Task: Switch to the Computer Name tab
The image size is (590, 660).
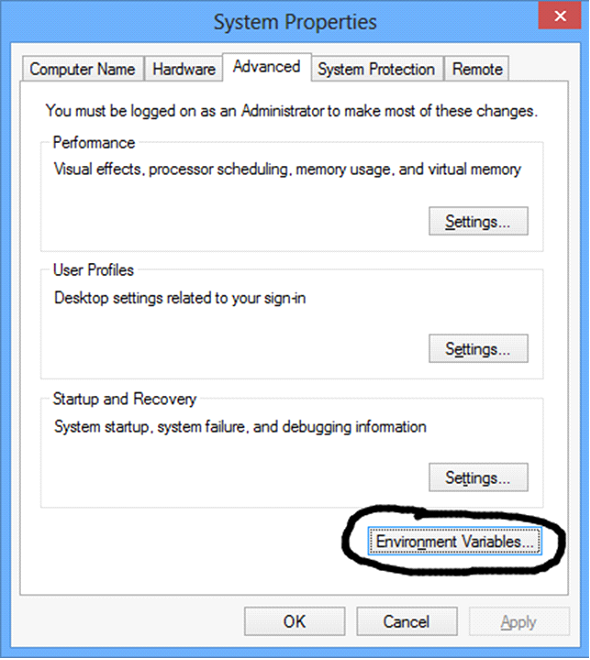Action: (82, 69)
